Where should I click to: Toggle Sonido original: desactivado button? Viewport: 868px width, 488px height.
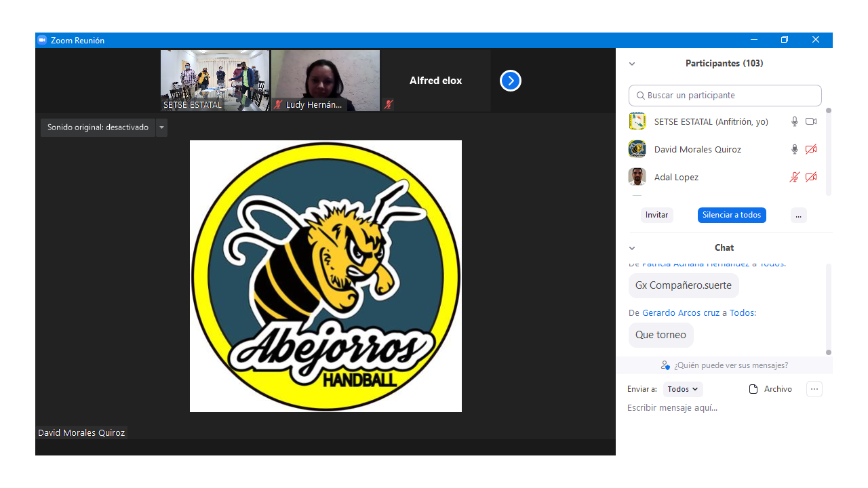coord(98,127)
